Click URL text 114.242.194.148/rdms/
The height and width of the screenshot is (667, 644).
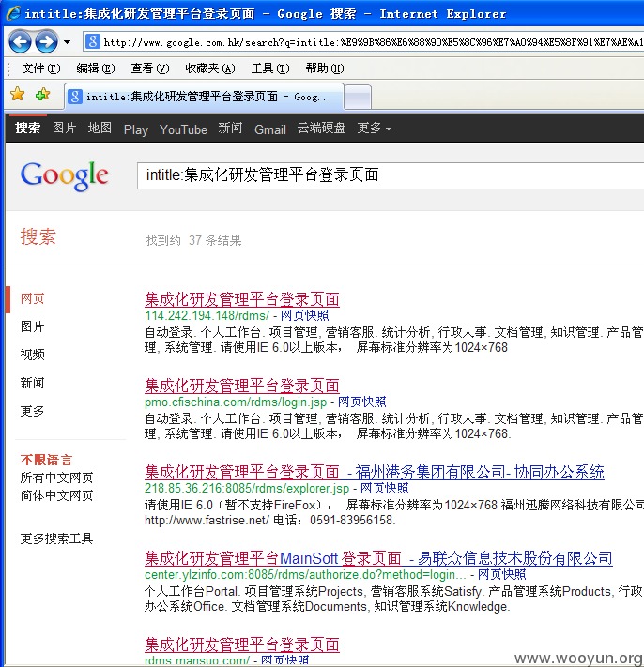207,315
